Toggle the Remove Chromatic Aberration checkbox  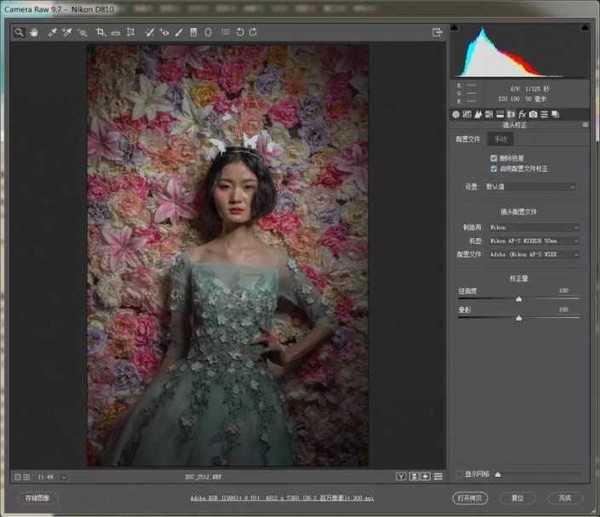pos(494,158)
